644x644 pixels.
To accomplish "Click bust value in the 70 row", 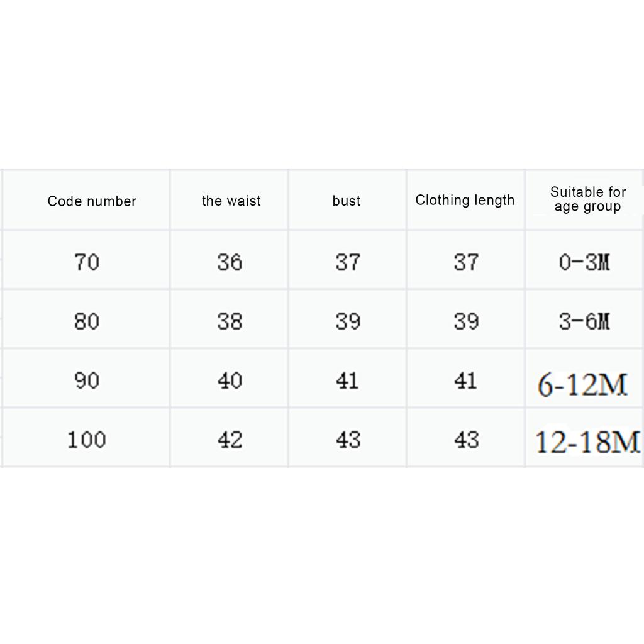I will (348, 262).
